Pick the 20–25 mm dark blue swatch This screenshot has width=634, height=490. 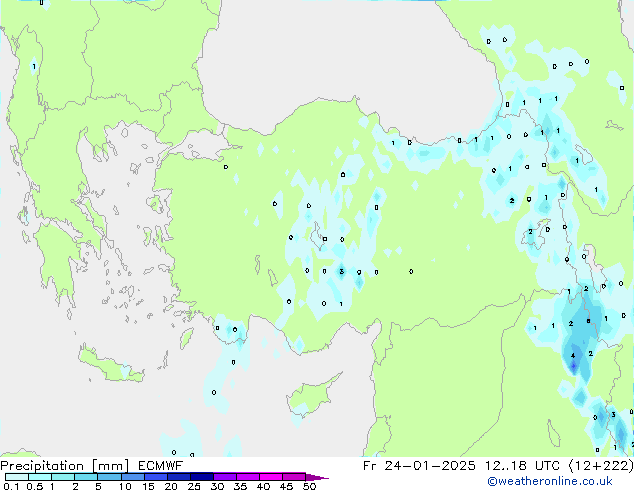click(x=178, y=477)
